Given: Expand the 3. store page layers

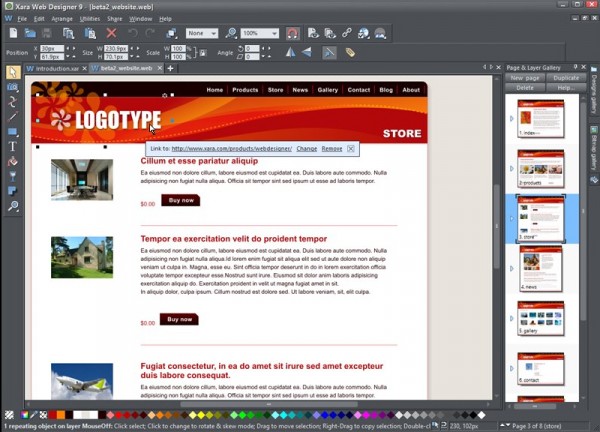Looking at the screenshot, I should pyautogui.click(x=512, y=218).
